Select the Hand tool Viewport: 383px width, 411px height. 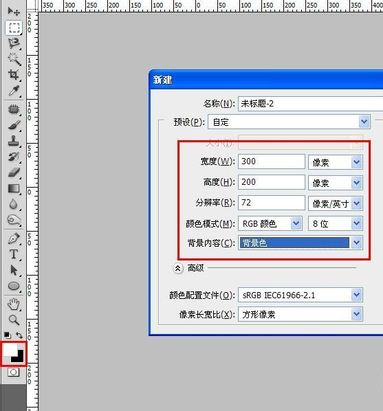pos(14,305)
